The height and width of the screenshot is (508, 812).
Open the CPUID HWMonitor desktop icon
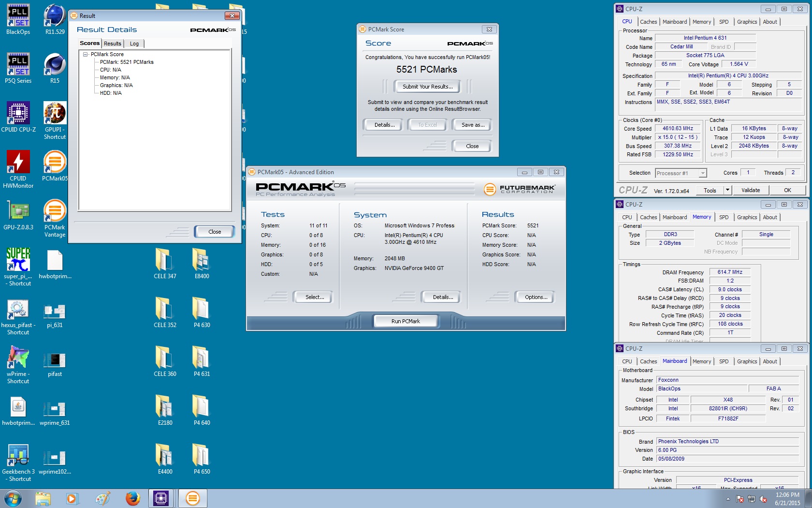(18, 170)
